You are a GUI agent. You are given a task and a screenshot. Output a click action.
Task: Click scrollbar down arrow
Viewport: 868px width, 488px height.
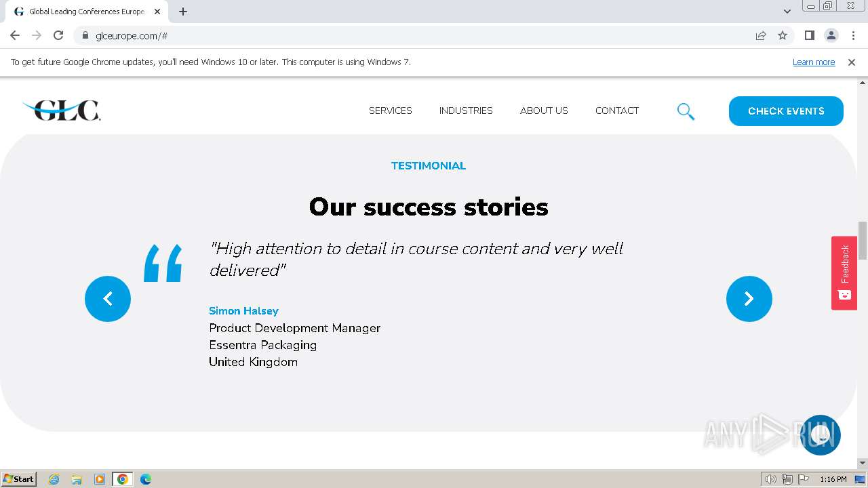(x=863, y=463)
